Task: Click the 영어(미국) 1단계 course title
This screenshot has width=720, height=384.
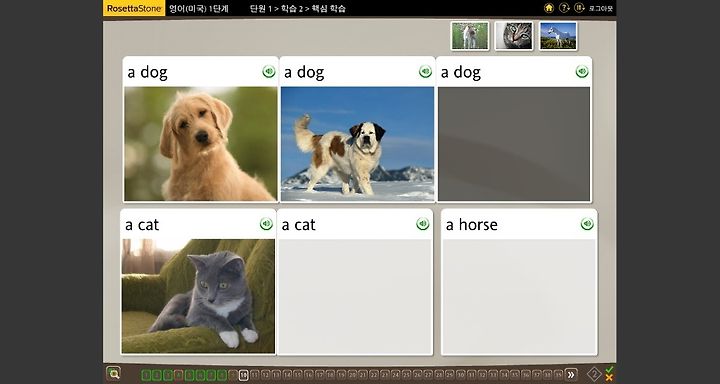Action: (x=198, y=8)
